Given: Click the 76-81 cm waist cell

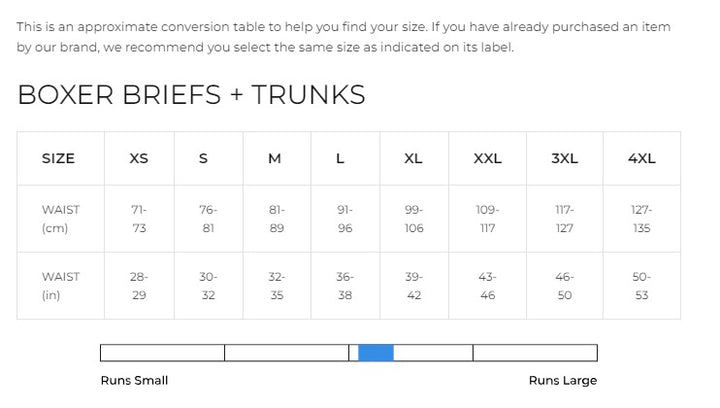Looking at the screenshot, I should (207, 219).
